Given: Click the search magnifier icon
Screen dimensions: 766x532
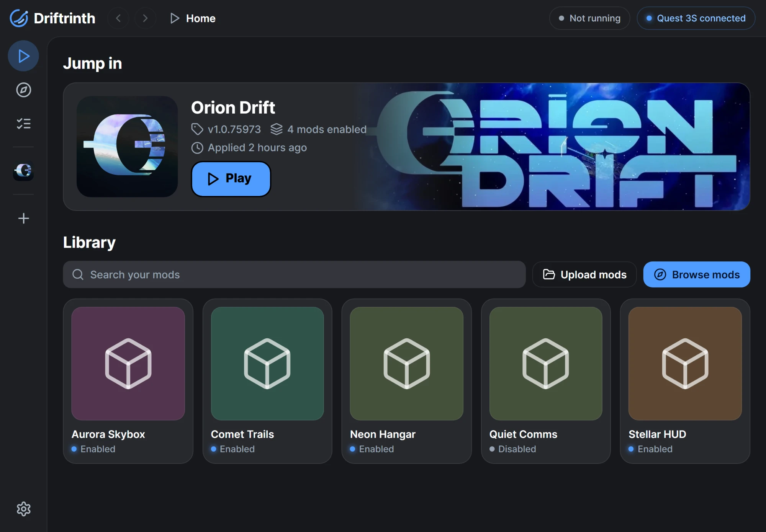Looking at the screenshot, I should click(78, 274).
